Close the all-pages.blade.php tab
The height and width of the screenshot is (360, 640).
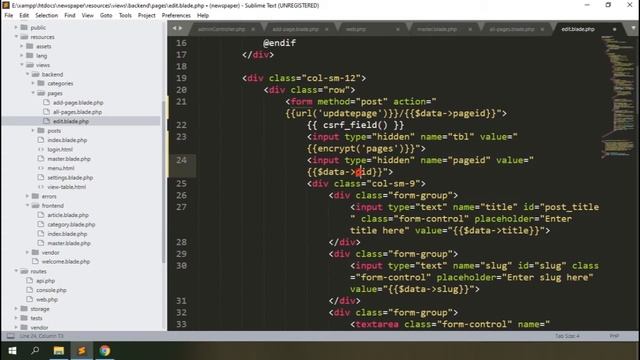tap(542, 29)
